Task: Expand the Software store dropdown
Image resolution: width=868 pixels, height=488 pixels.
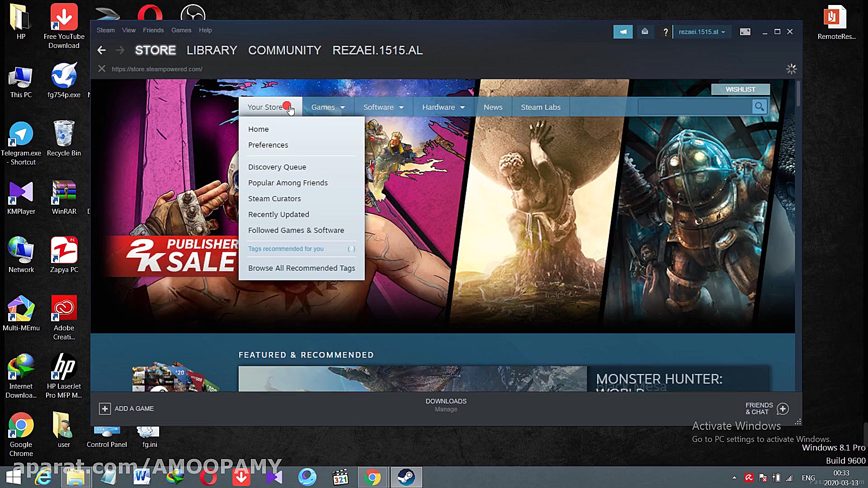Action: (383, 107)
